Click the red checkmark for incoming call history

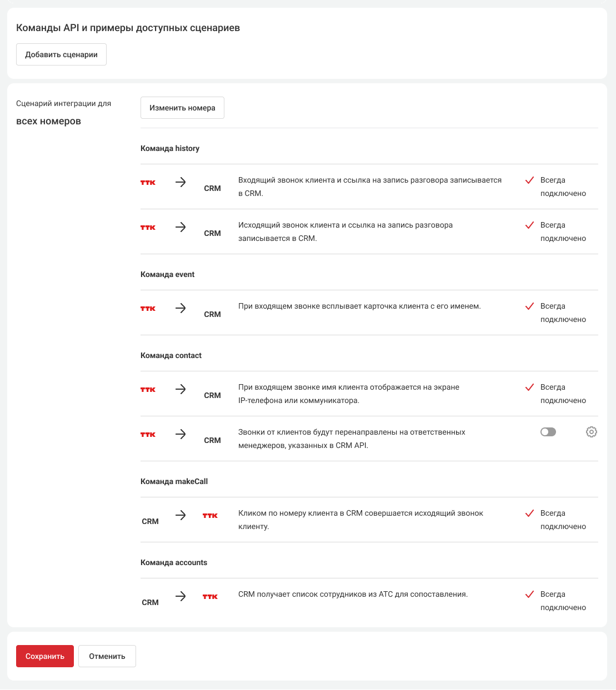(529, 180)
